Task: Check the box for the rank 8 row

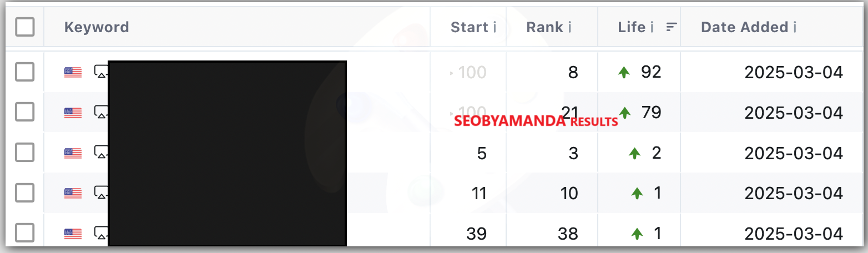Action: pos(25,72)
